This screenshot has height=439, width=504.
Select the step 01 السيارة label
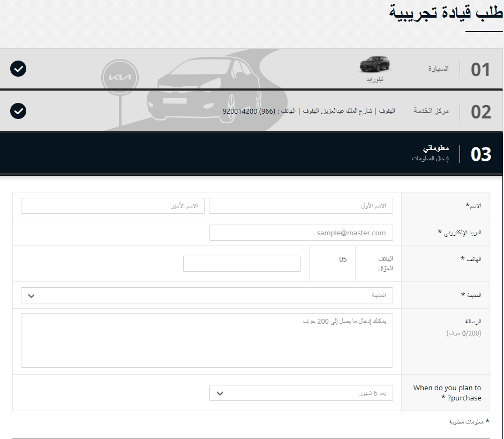tap(438, 69)
